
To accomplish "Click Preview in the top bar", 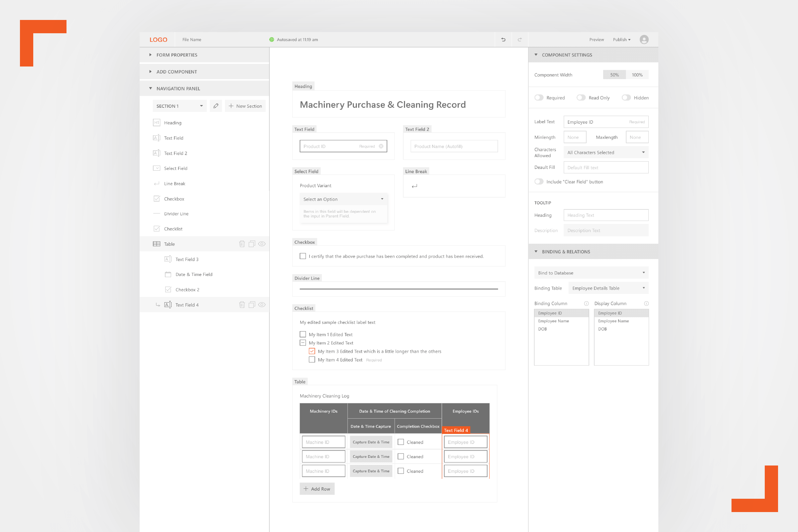I will click(597, 40).
